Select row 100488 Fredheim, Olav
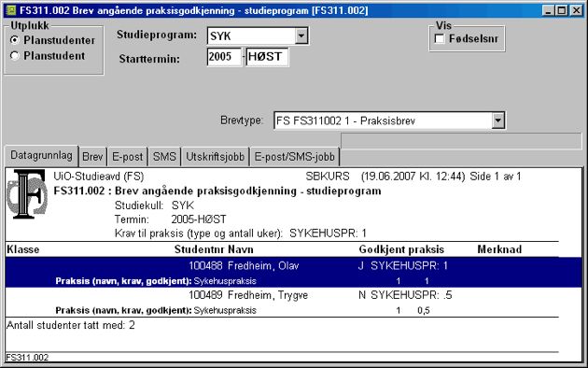 293,273
